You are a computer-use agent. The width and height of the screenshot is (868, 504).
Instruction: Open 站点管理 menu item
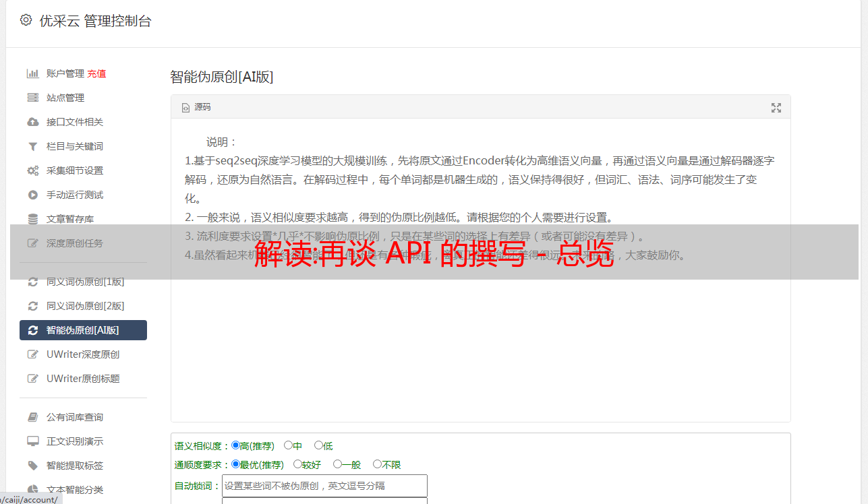[65, 98]
